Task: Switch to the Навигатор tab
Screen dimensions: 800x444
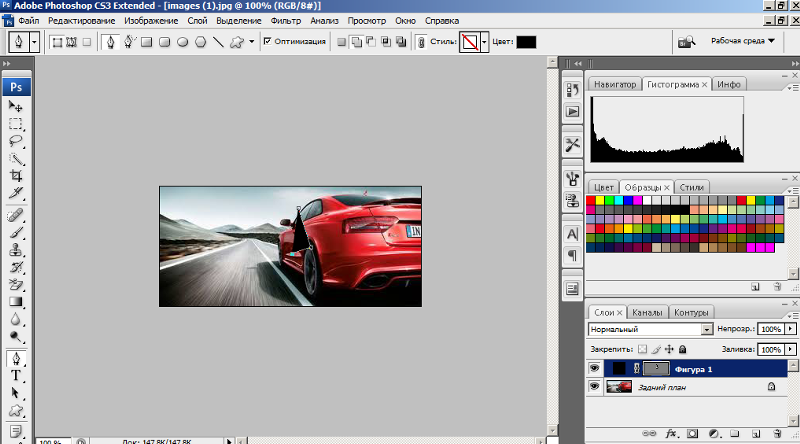Action: pos(615,84)
